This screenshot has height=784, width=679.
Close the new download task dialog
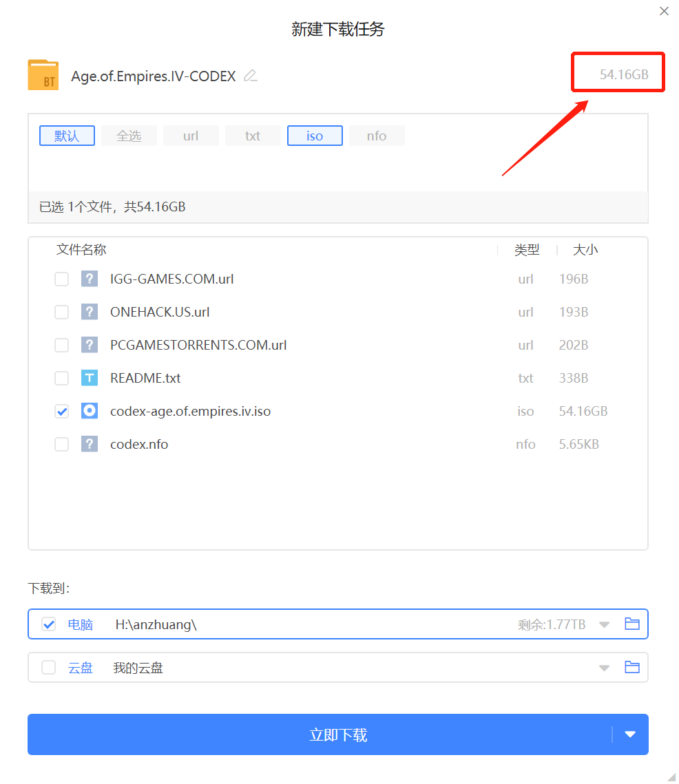click(664, 11)
